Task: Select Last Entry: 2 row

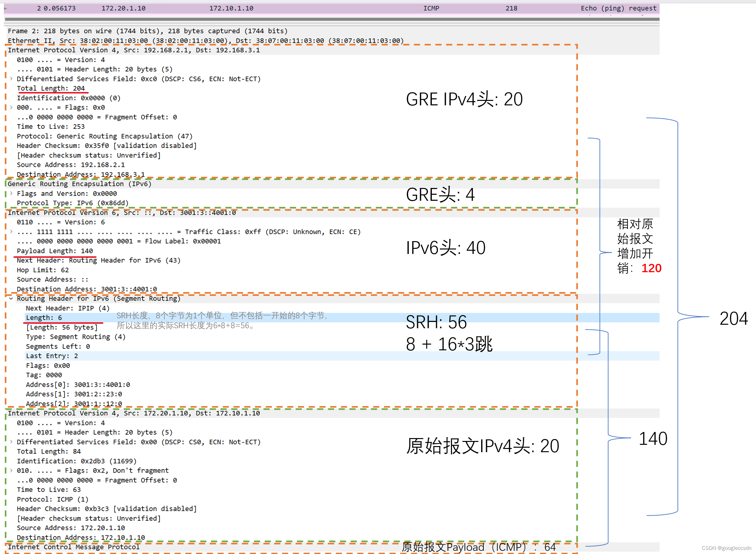Action: point(52,356)
